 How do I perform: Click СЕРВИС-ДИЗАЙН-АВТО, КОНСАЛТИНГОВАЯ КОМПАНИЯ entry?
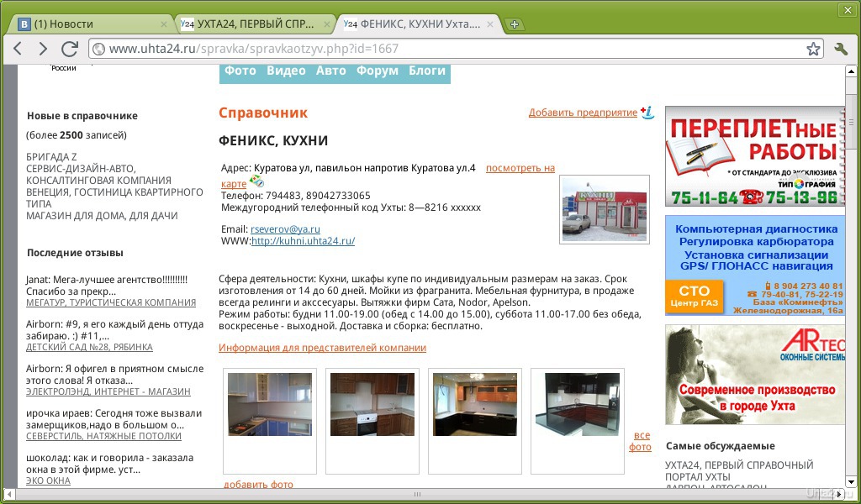click(x=99, y=175)
